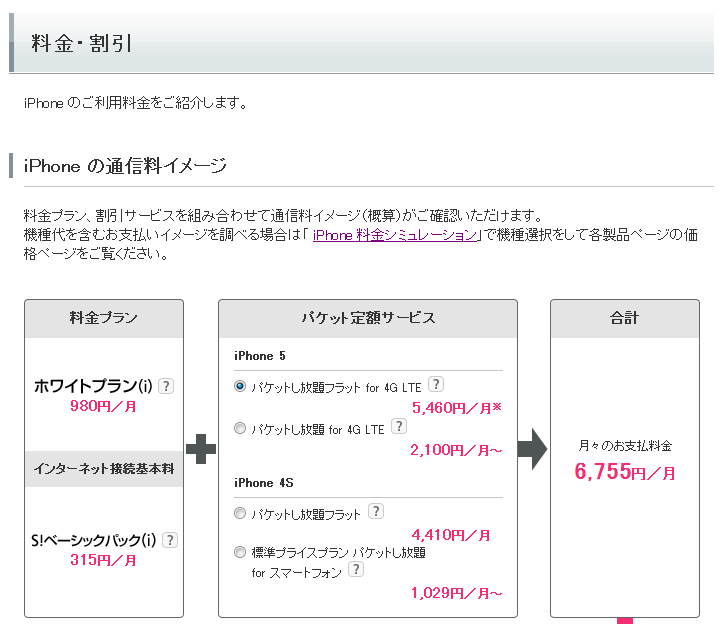The height and width of the screenshot is (624, 724).
Task: Open help icon beside S!ベーシックパック(i)
Action: [170, 540]
